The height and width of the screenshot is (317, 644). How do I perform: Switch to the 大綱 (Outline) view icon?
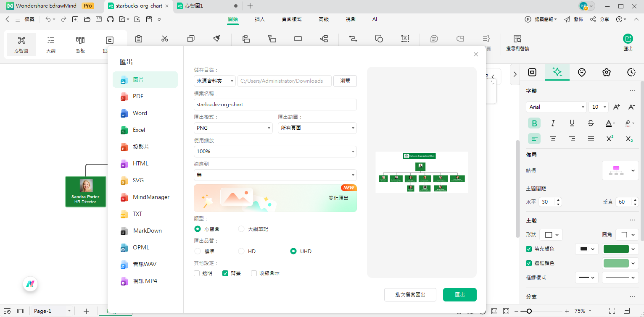click(50, 44)
